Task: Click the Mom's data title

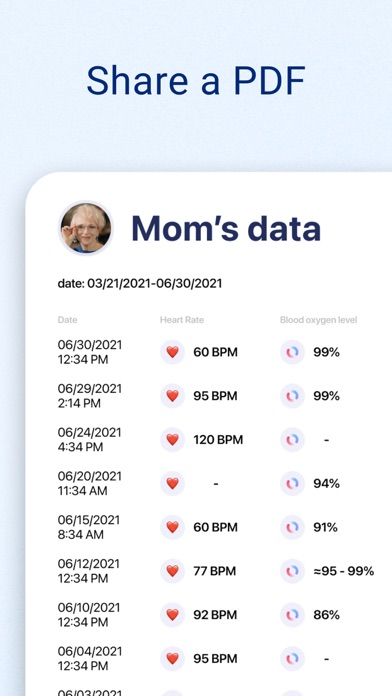Action: click(x=226, y=229)
